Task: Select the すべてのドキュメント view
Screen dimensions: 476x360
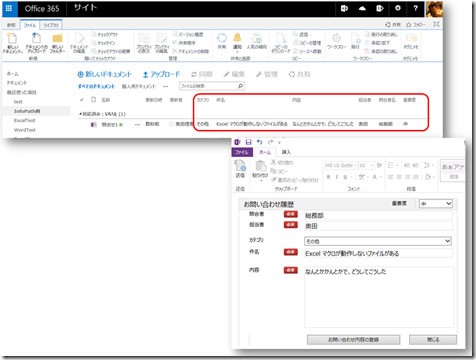Action: (x=96, y=86)
